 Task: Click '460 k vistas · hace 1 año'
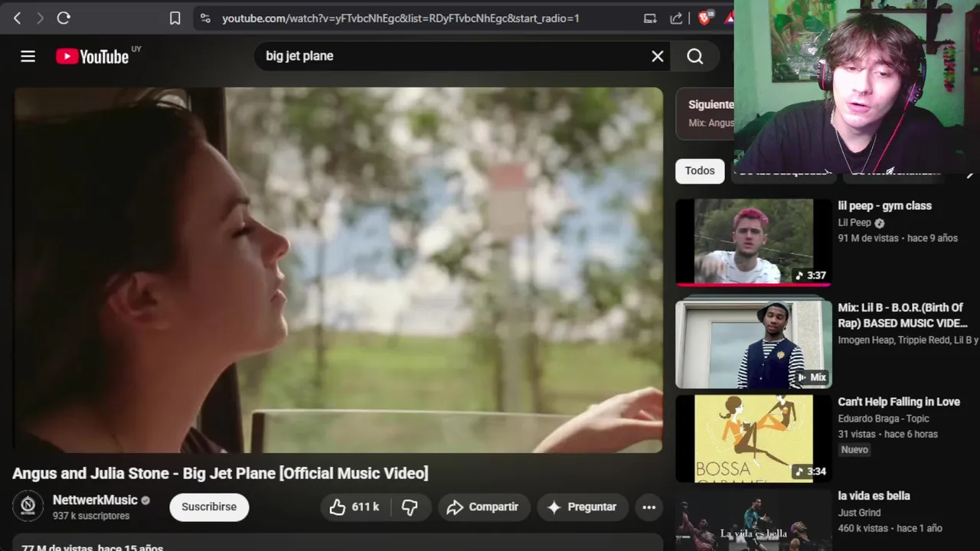[890, 528]
